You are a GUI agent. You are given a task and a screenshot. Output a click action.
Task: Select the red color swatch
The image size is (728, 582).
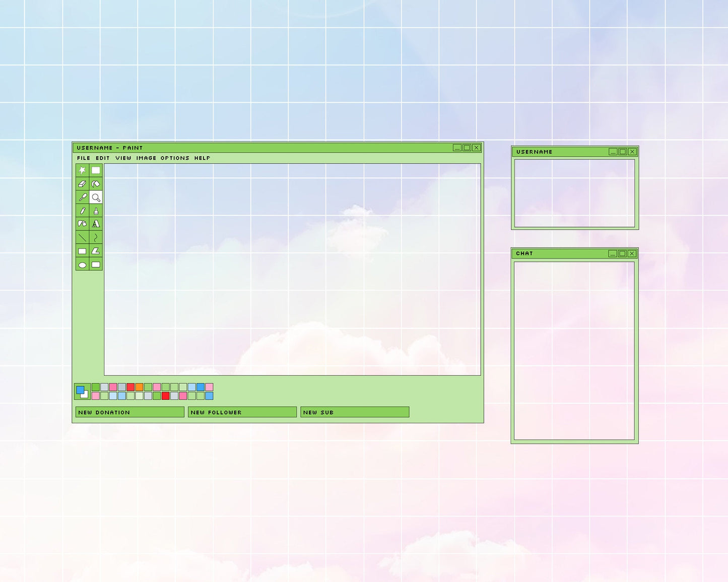pos(129,388)
